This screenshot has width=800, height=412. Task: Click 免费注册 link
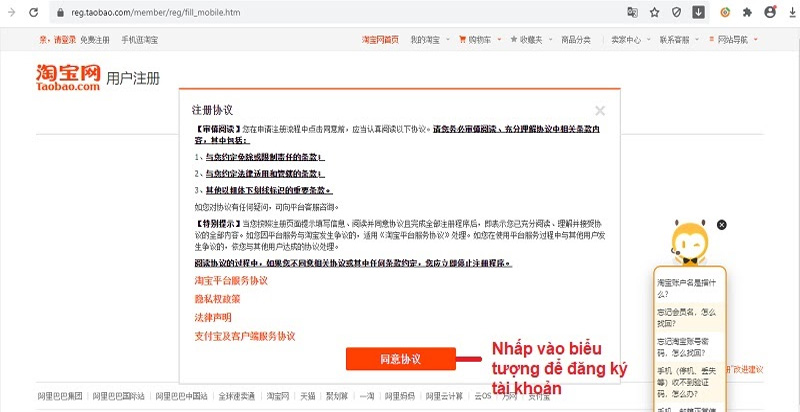pyautogui.click(x=95, y=40)
